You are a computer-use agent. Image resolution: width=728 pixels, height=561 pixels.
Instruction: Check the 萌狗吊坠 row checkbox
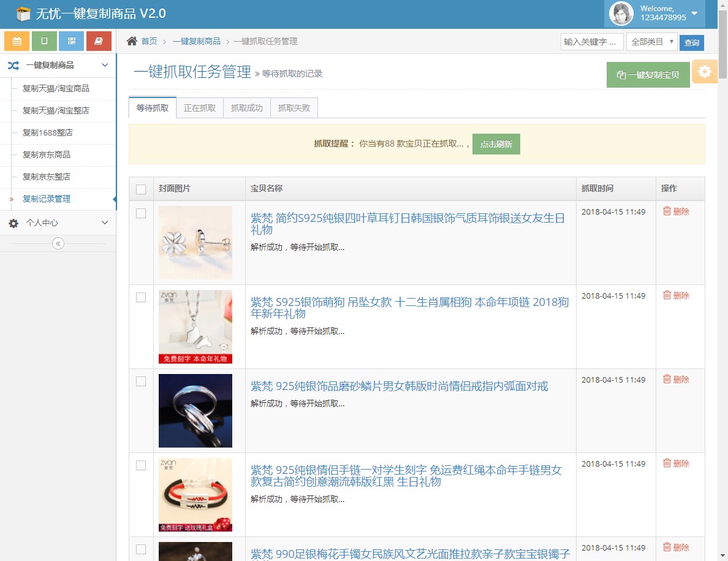click(x=141, y=297)
